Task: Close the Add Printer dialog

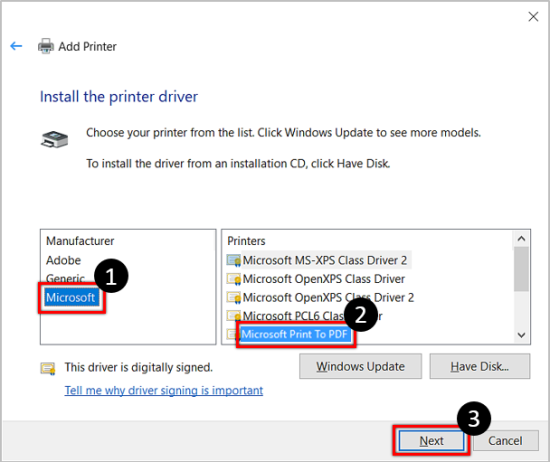Action: pyautogui.click(x=533, y=16)
